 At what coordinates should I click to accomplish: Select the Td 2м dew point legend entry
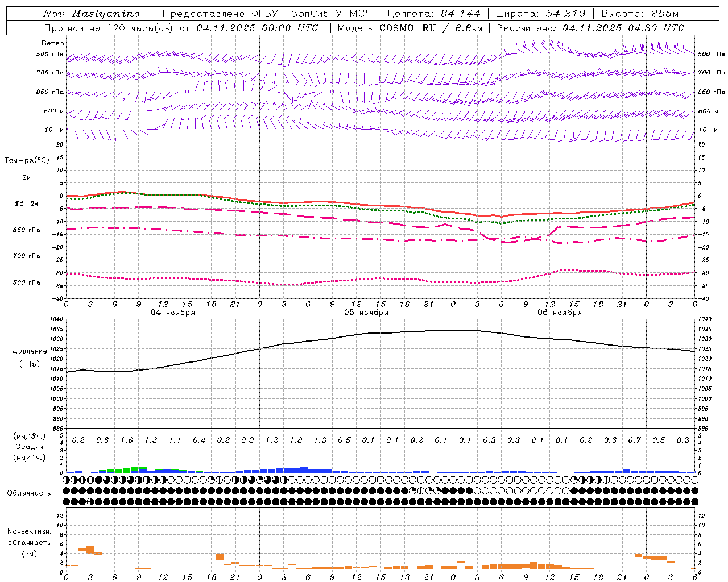point(26,203)
